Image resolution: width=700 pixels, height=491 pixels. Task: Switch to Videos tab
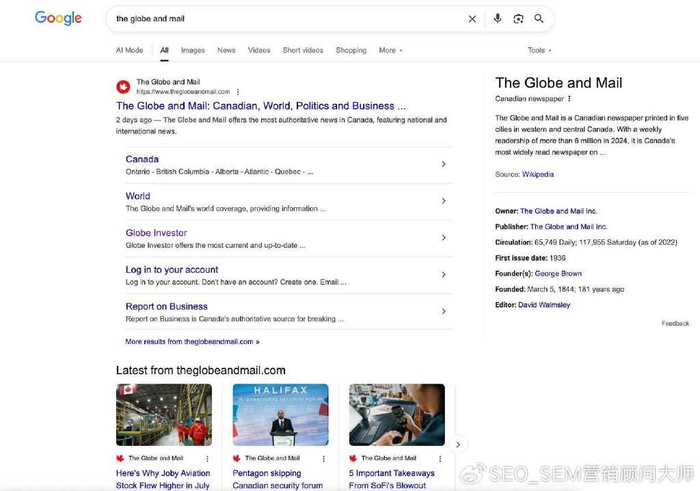pos(259,50)
